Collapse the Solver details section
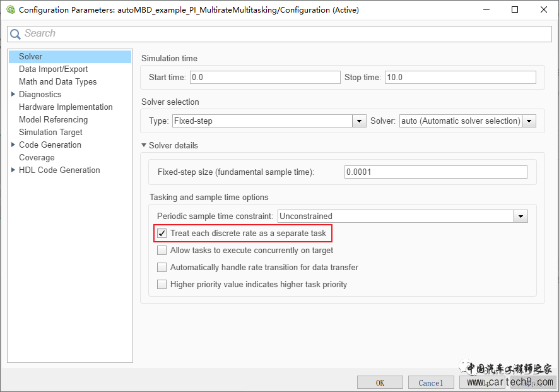The width and height of the screenshot is (559, 392). coord(144,145)
